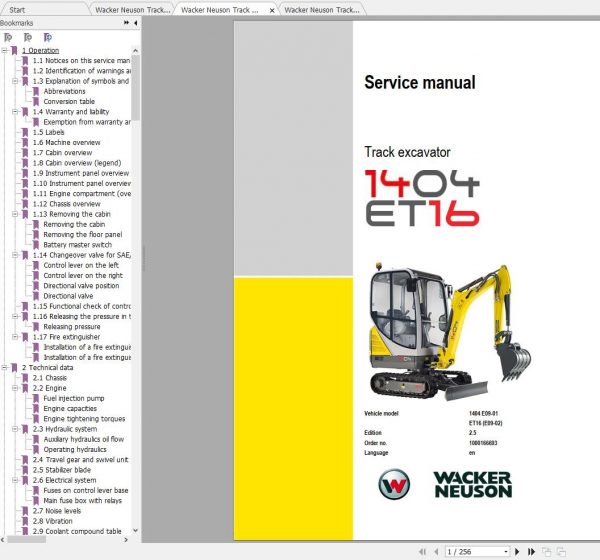Open bookmark 1.8 Cabin overview (legend)
This screenshot has height=560, width=600.
(x=77, y=163)
